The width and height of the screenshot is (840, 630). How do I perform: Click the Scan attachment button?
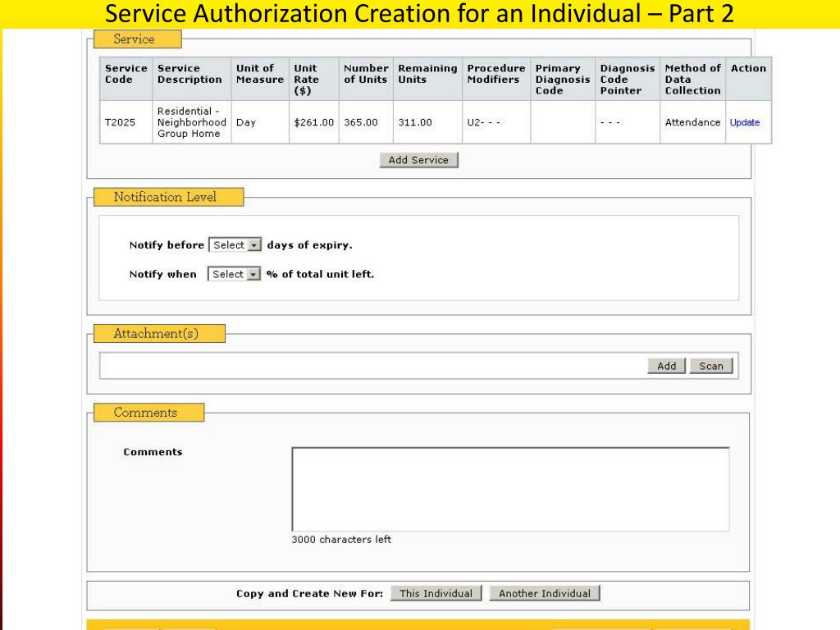click(x=711, y=367)
